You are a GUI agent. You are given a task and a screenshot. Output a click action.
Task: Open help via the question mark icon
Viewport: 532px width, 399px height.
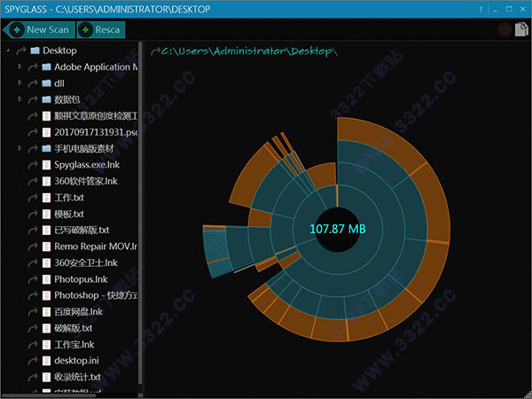[481, 9]
